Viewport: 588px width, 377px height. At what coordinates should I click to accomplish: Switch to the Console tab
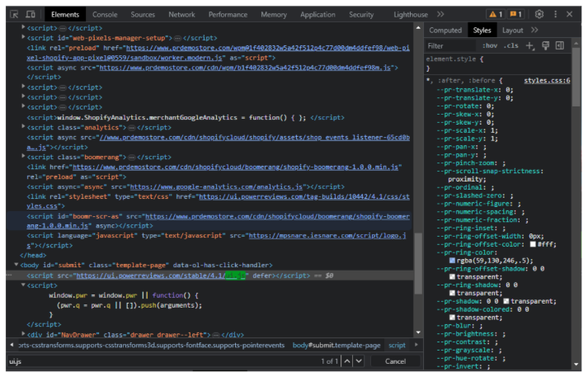pyautogui.click(x=105, y=15)
